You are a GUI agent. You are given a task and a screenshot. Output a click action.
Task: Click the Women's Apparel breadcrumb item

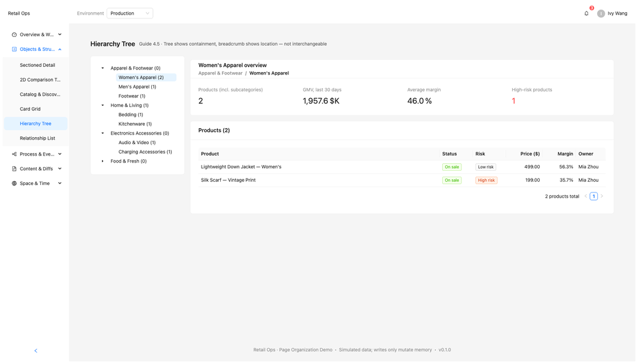click(269, 73)
